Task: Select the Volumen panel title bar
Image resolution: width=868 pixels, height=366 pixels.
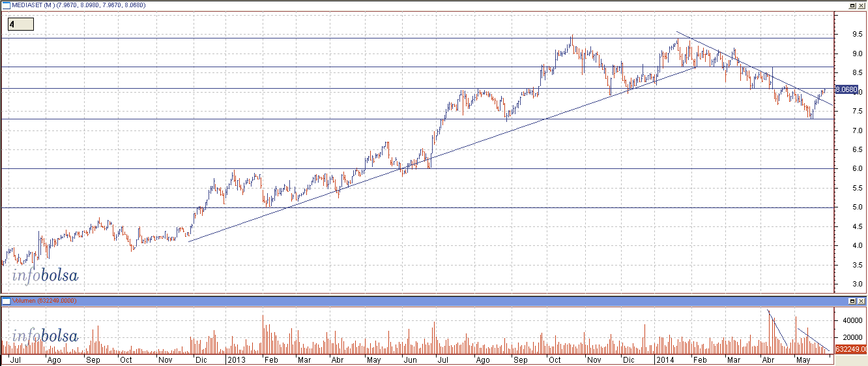Action: [391, 301]
